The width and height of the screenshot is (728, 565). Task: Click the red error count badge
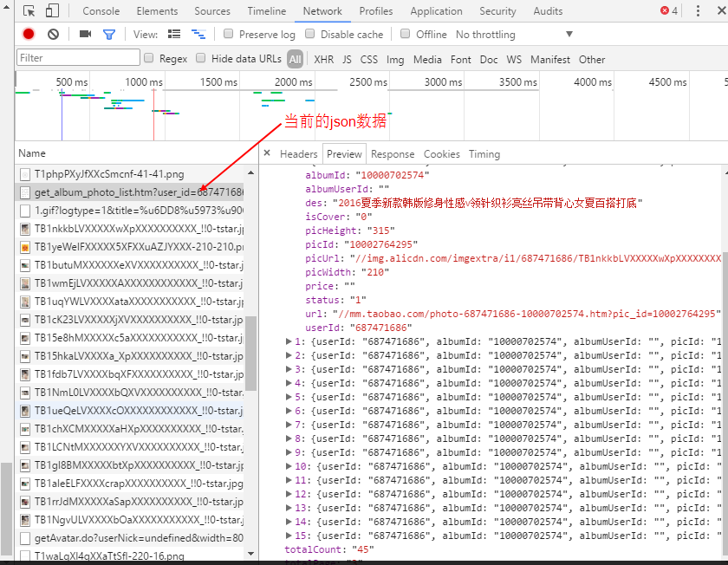pos(669,10)
